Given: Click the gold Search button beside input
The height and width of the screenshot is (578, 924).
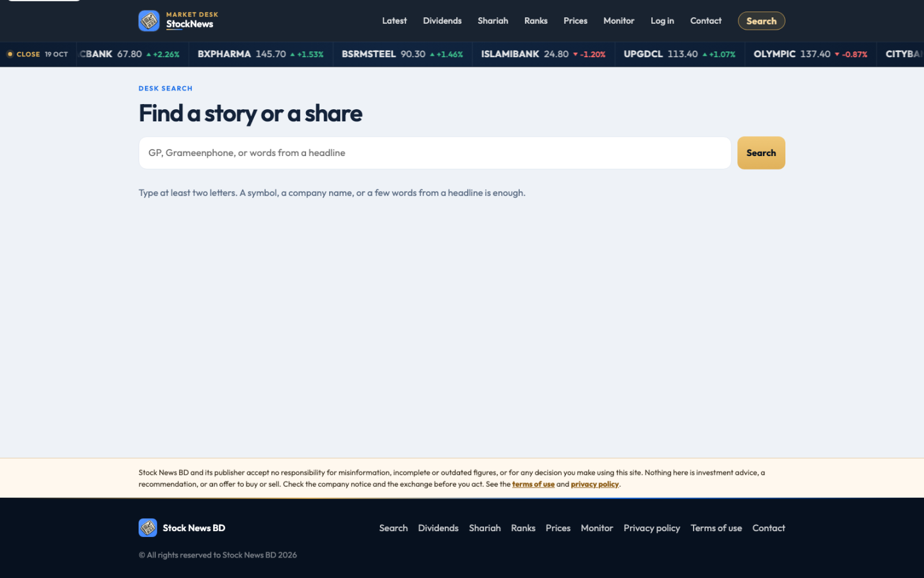Looking at the screenshot, I should 761,153.
